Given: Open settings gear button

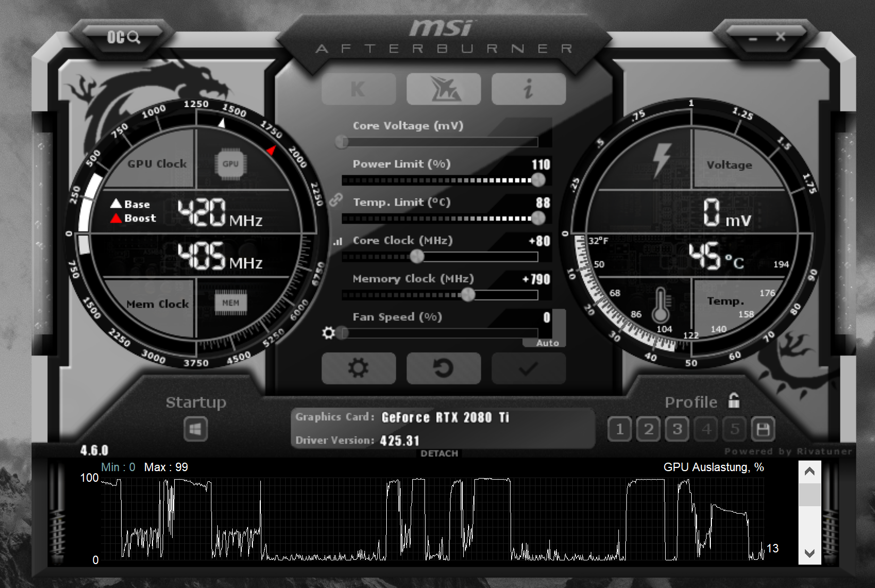Looking at the screenshot, I should coord(359,368).
